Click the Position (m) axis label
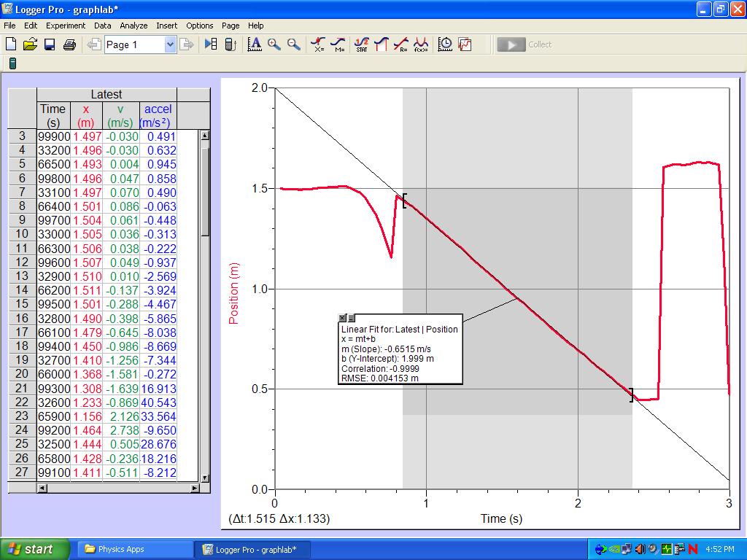Image resolution: width=747 pixels, height=560 pixels. point(233,293)
